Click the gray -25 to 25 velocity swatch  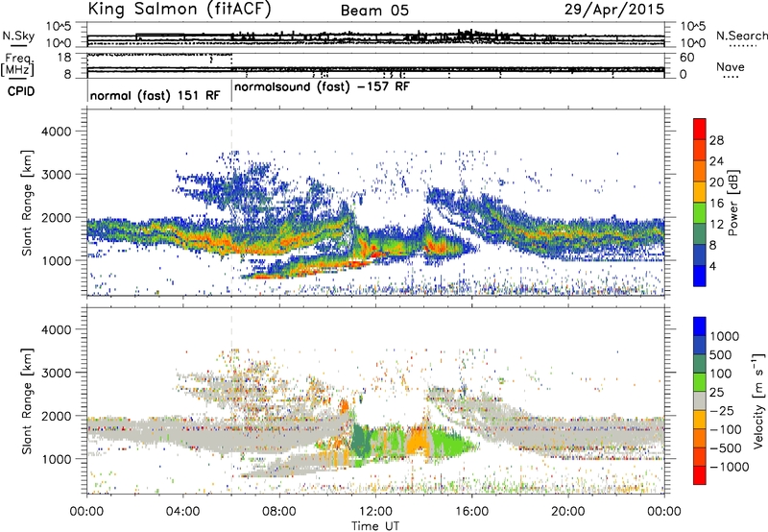click(700, 400)
